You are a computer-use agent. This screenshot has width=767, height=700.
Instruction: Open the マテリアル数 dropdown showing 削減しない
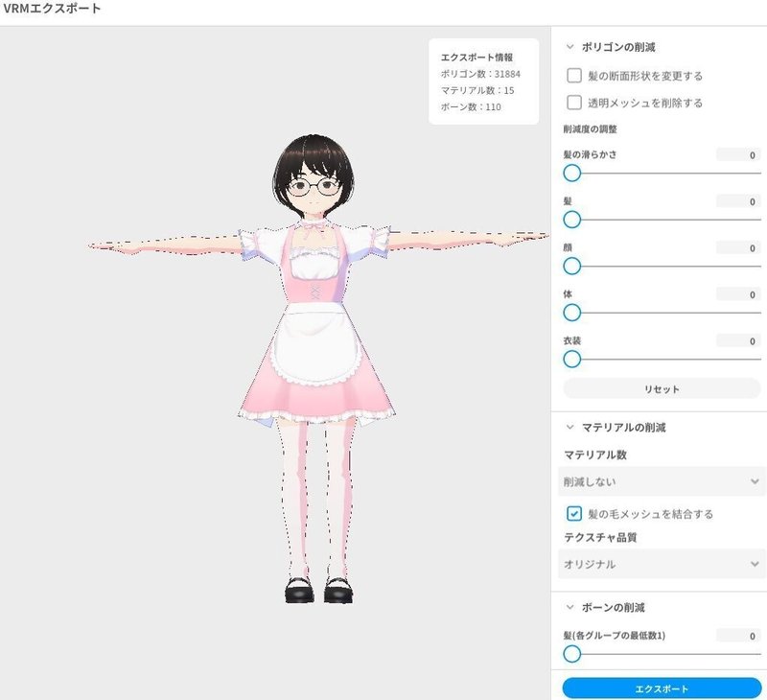pyautogui.click(x=662, y=480)
